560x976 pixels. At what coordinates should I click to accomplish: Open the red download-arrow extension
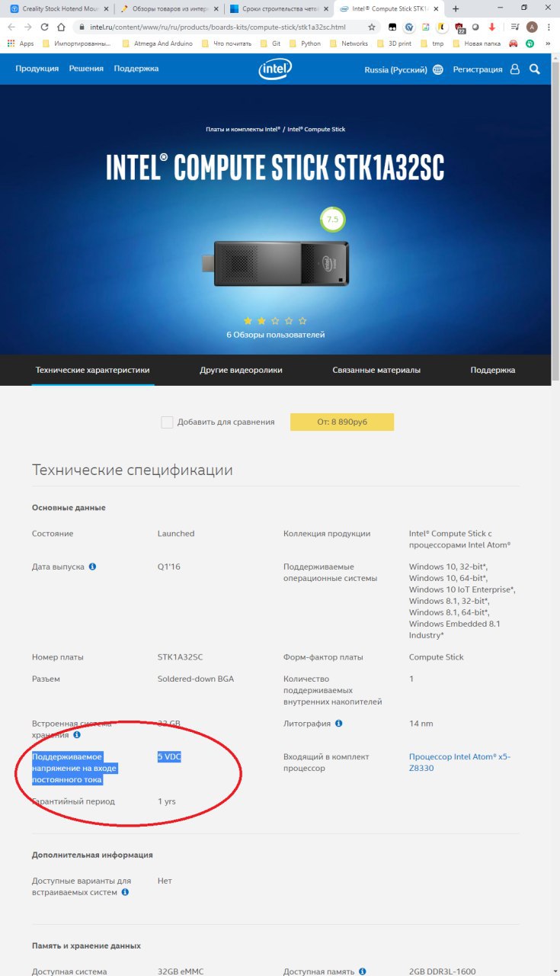click(x=492, y=27)
